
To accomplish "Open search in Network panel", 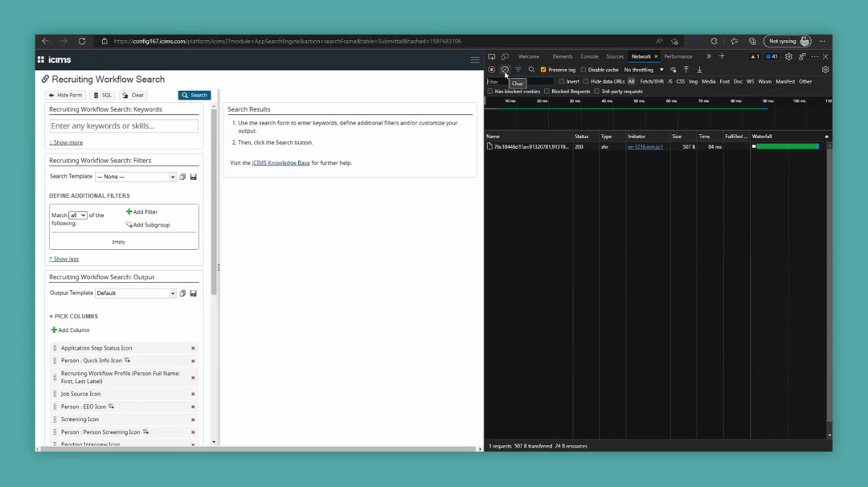I will (x=531, y=70).
